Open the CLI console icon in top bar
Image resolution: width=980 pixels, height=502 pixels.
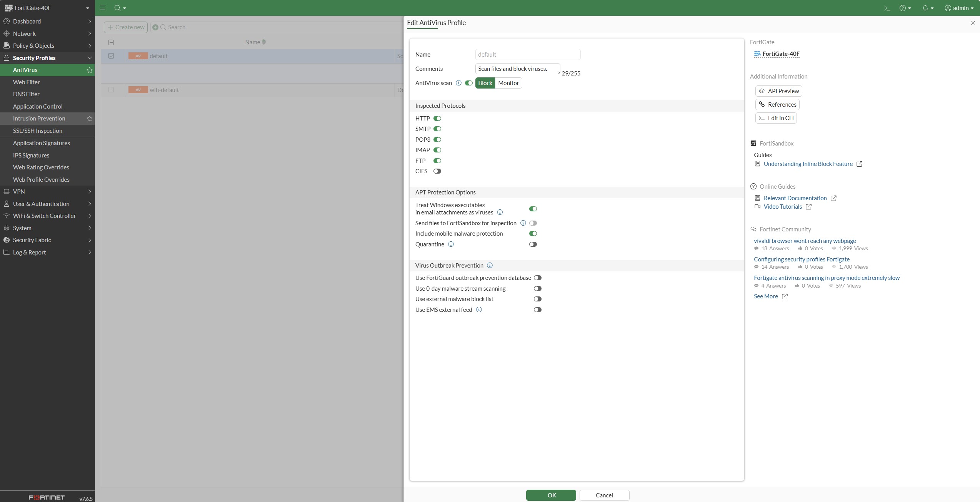[887, 8]
